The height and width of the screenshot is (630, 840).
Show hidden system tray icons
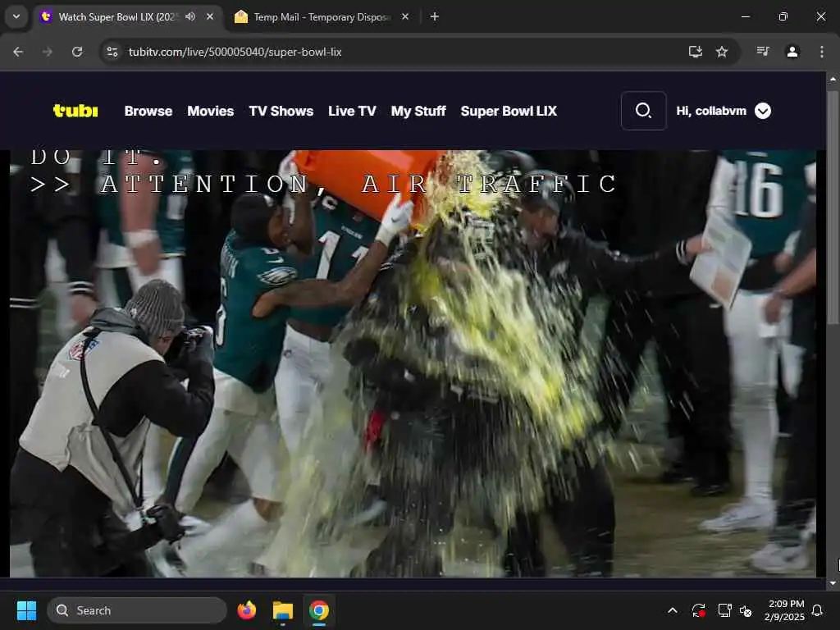(673, 610)
